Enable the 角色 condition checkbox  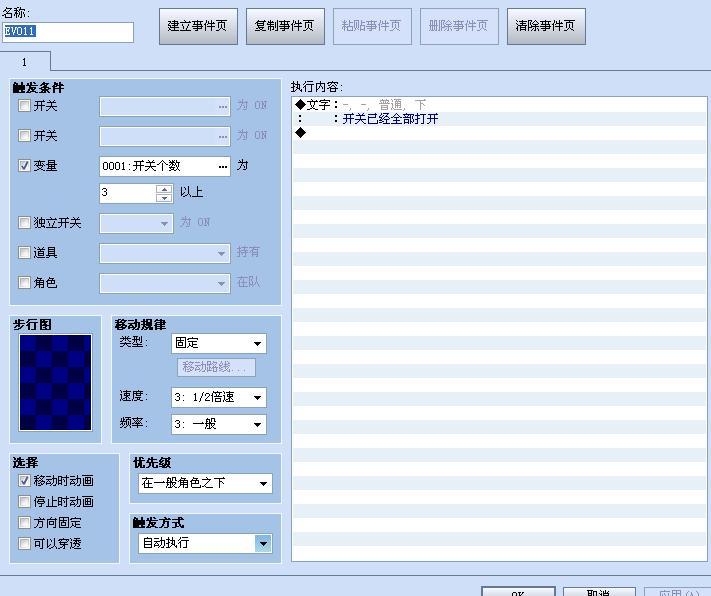(24, 283)
